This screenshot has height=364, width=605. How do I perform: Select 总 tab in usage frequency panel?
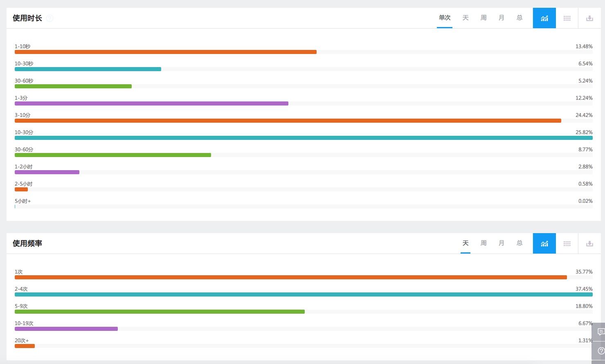(x=520, y=243)
